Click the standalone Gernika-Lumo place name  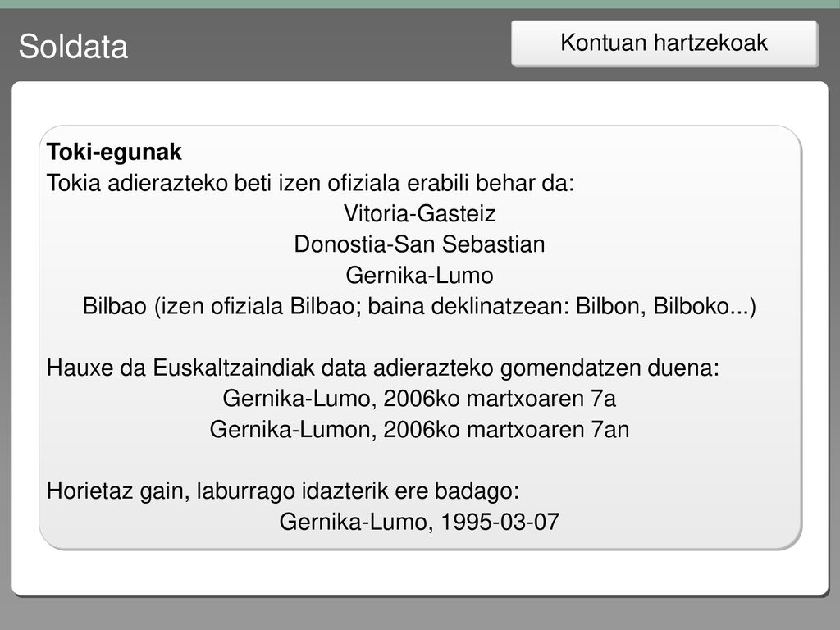(x=419, y=276)
